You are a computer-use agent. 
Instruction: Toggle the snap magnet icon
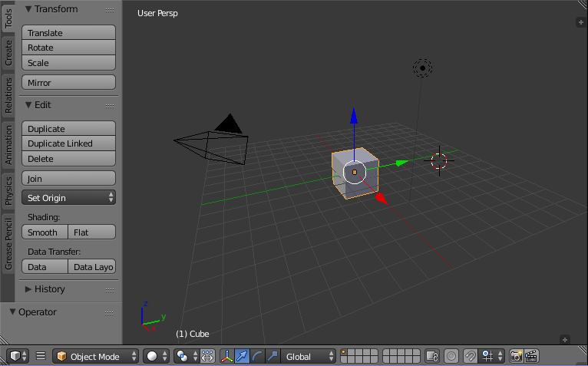coord(470,356)
